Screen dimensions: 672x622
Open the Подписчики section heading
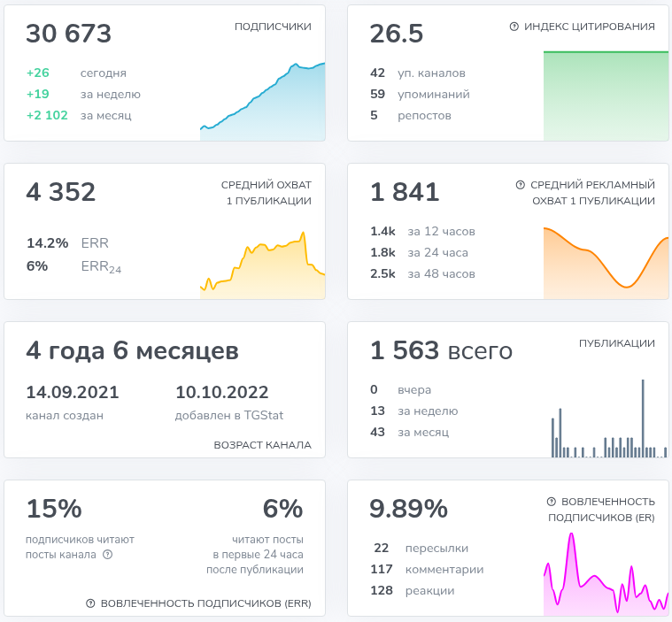[273, 27]
